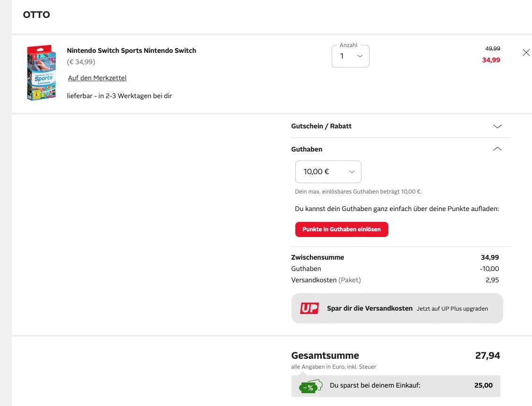Remove Nintendo Switch Sports with the X icon
This screenshot has width=532, height=406.
[x=526, y=52]
